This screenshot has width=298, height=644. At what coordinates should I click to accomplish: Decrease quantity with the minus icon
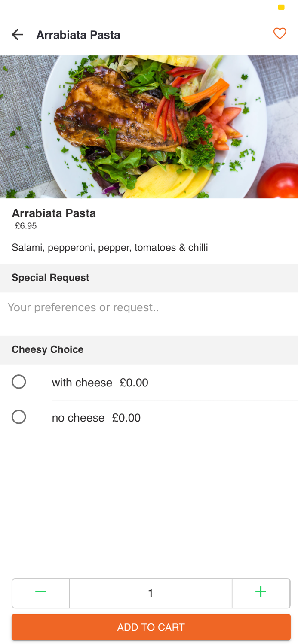click(x=40, y=592)
